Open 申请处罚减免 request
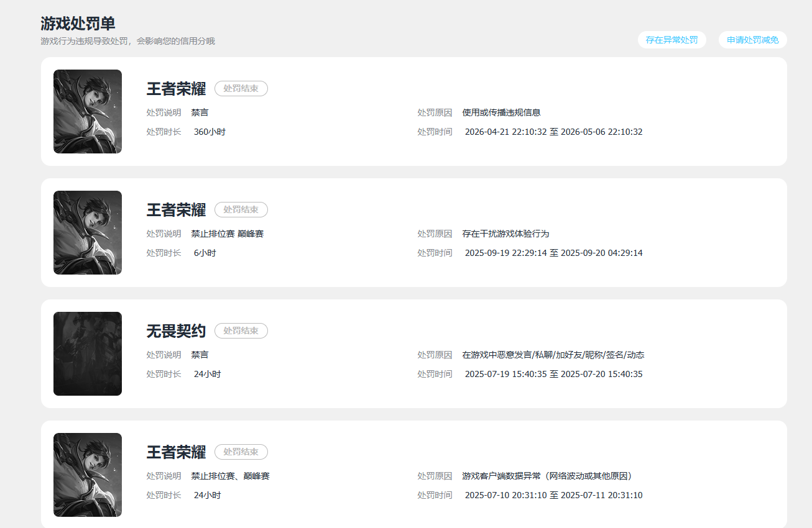This screenshot has width=812, height=528. coord(753,40)
